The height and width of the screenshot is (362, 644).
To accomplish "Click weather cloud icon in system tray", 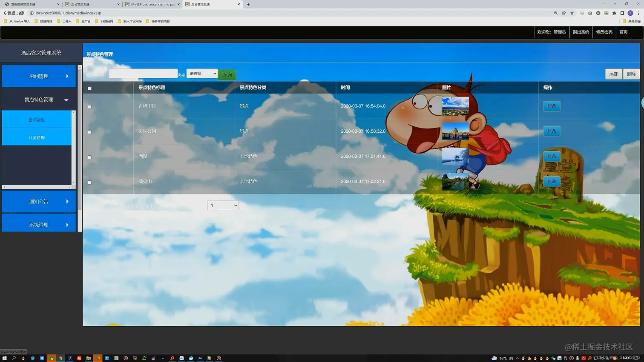I will coord(494,358).
